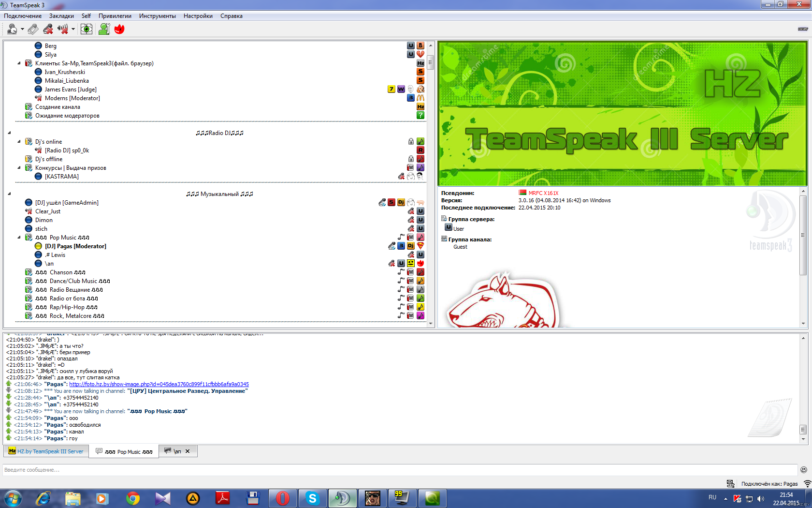Open the Настройки menu

click(198, 16)
